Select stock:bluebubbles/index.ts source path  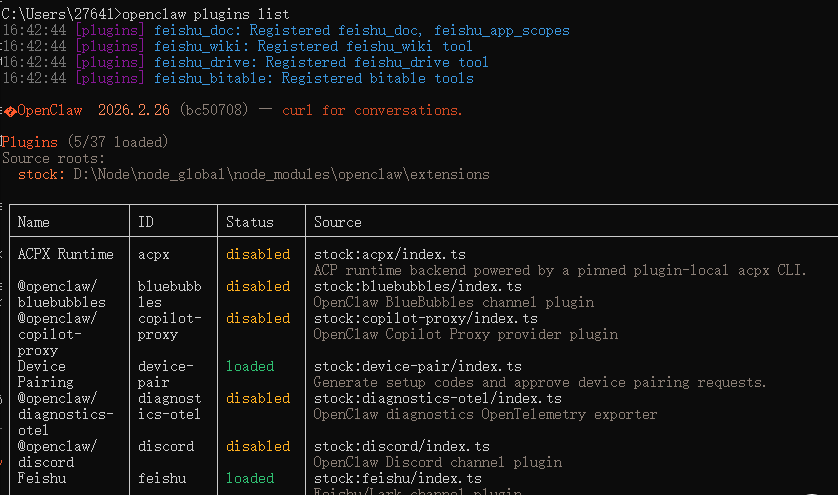(x=417, y=286)
